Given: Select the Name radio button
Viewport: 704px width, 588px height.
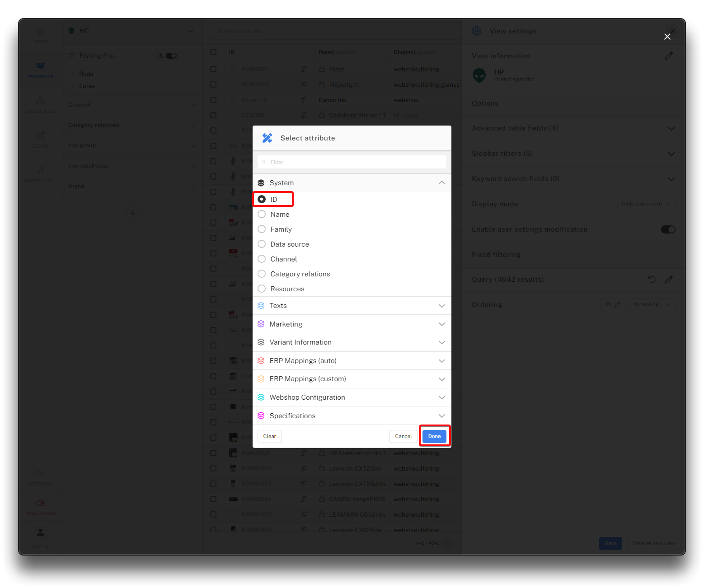Looking at the screenshot, I should point(262,215).
